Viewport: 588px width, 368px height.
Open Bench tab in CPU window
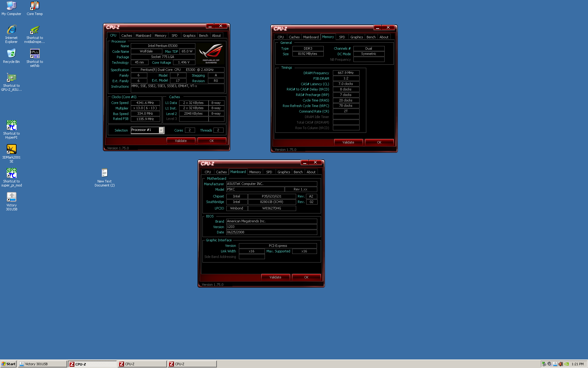(203, 36)
